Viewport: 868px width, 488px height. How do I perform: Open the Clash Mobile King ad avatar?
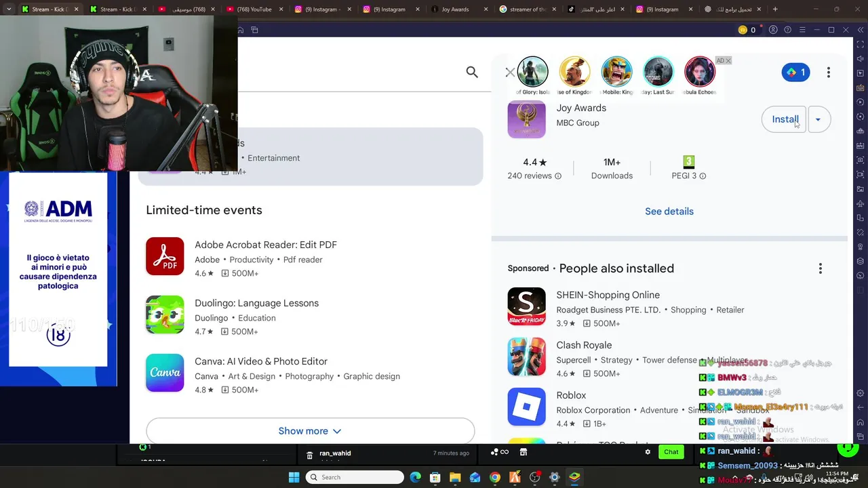pyautogui.click(x=616, y=71)
